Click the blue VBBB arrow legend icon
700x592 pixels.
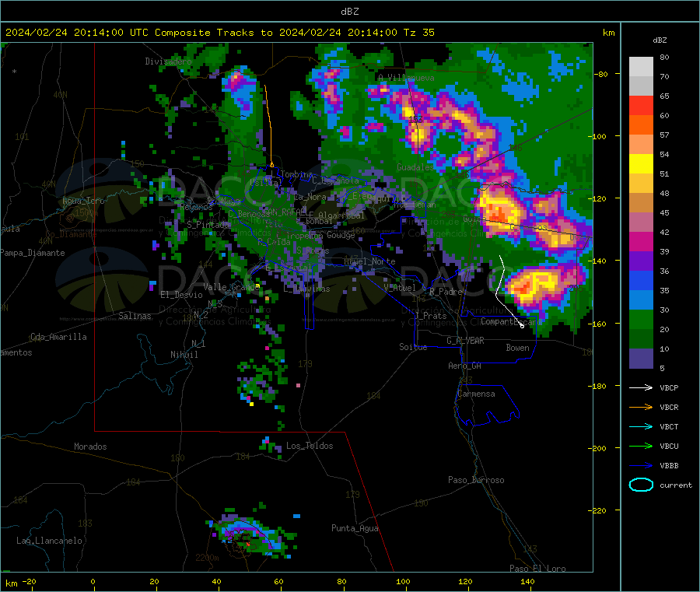[641, 466]
